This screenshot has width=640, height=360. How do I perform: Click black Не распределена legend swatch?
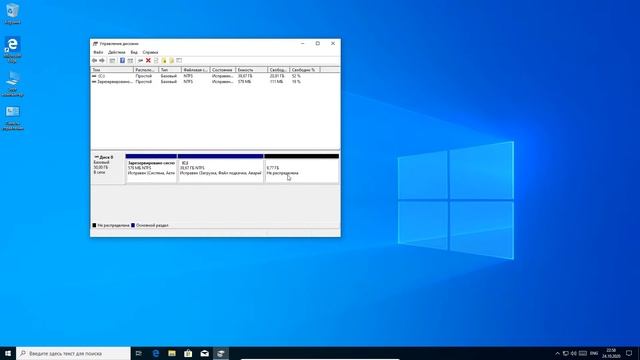tap(94, 225)
